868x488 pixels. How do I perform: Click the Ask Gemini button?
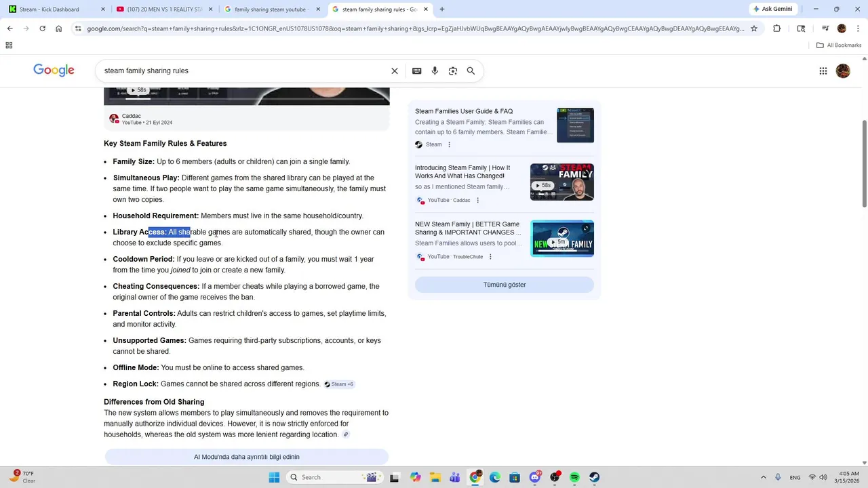(x=773, y=9)
